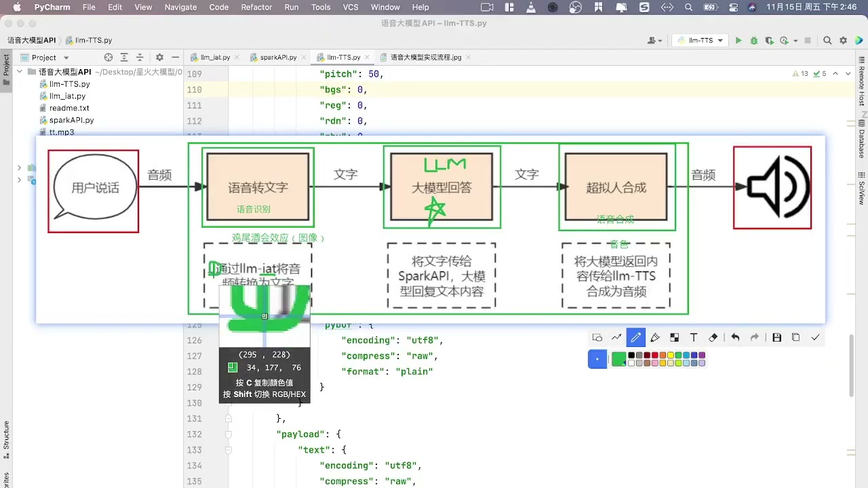Copy the screenshot to clipboard

point(795,338)
